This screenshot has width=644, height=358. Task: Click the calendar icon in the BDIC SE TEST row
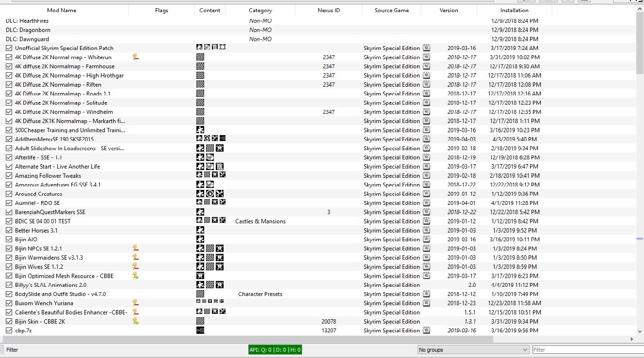pyautogui.click(x=426, y=221)
